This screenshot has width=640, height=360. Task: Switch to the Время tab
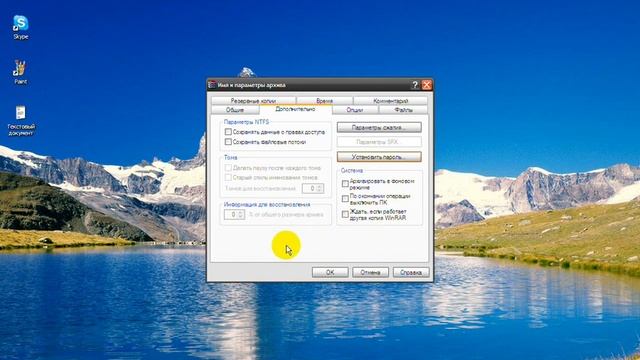pyautogui.click(x=324, y=100)
